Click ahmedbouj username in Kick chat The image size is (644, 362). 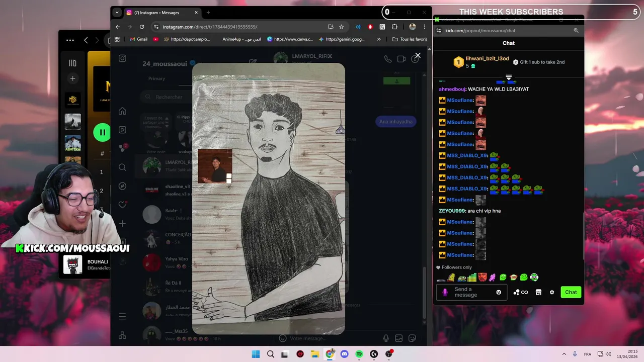click(452, 89)
